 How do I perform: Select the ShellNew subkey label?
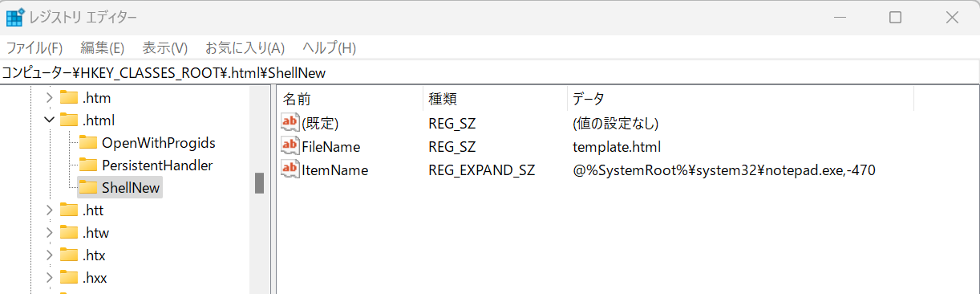(x=131, y=188)
